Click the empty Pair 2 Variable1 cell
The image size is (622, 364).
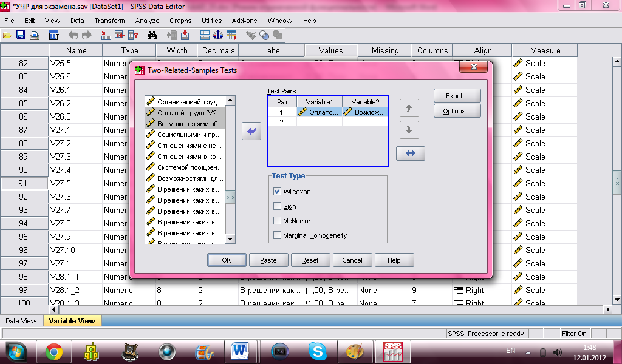click(320, 122)
